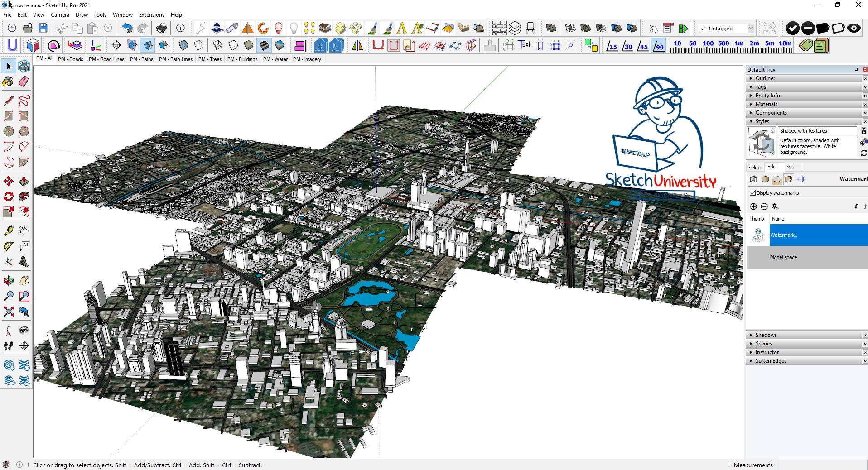Select the Model space row
Image resolution: width=868 pixels, height=470 pixels.
click(x=807, y=257)
